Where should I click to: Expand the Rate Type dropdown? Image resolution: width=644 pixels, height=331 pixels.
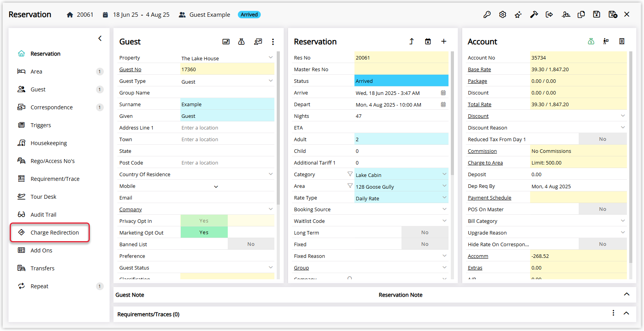click(444, 198)
